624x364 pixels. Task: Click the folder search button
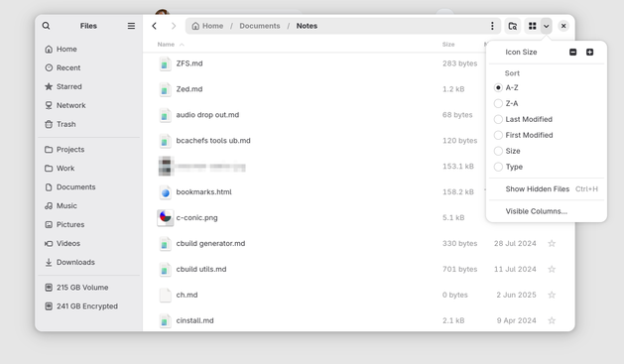(513, 26)
